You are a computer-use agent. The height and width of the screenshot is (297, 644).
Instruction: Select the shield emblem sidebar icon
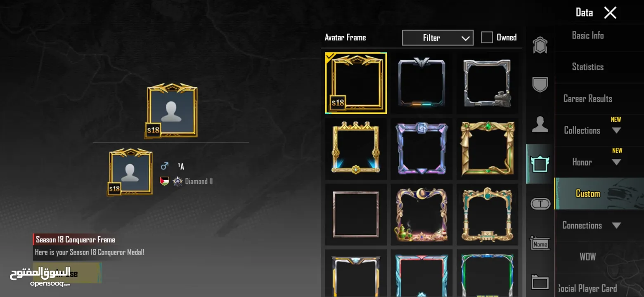pyautogui.click(x=540, y=85)
